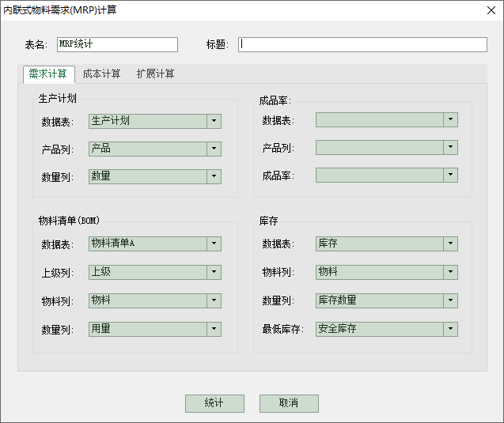
Task: Open the 物料清单A 数据表 dropdown
Action: (x=214, y=244)
